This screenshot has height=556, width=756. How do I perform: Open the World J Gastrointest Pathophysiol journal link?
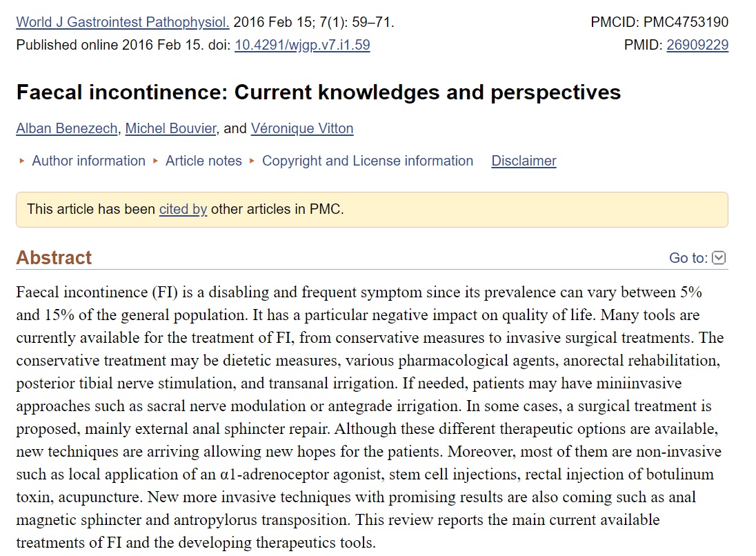123,22
